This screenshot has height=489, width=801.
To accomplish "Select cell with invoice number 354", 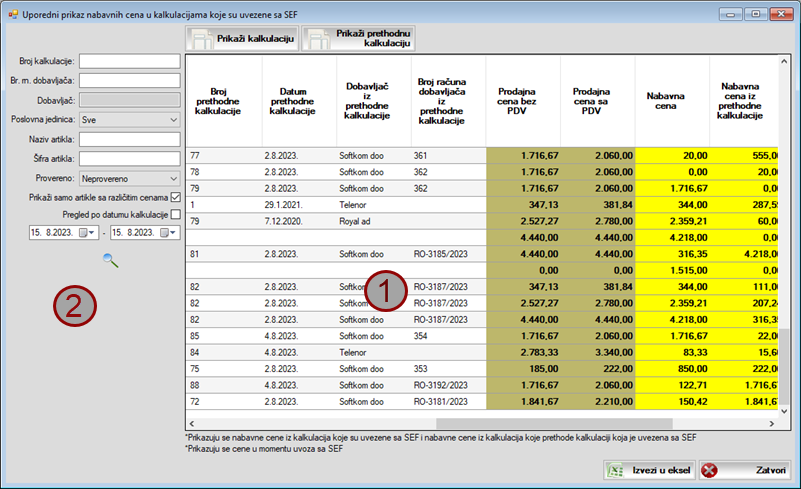I will (449, 336).
